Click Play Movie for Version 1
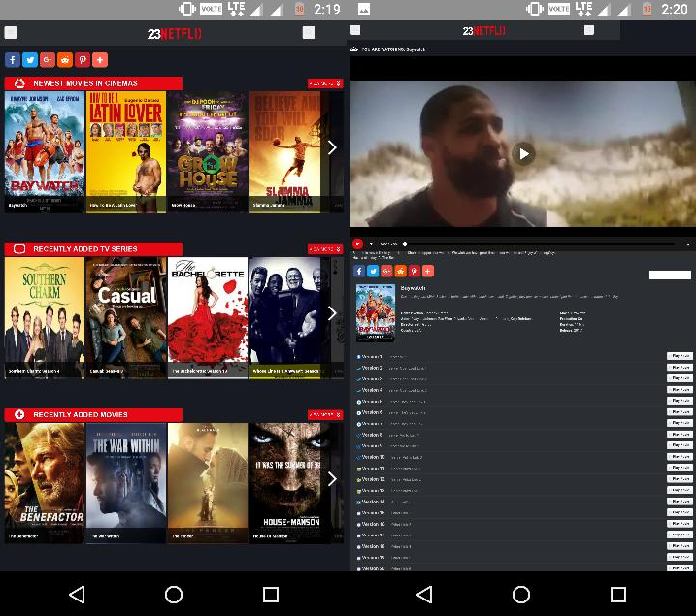 680,356
